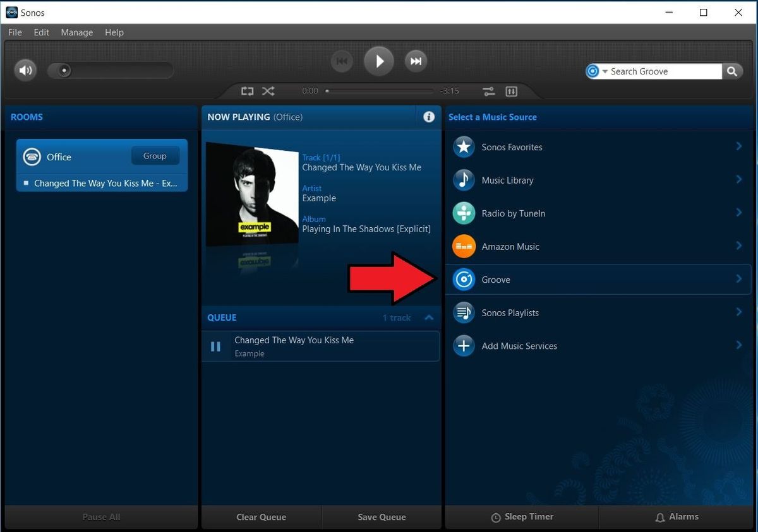
Task: Open the Help menu
Action: pos(114,32)
